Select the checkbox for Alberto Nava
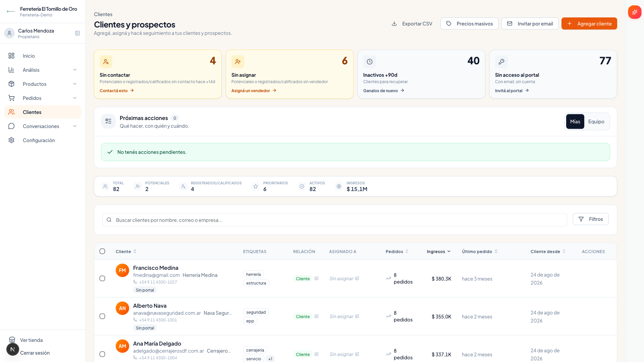644x362 pixels. (102, 316)
